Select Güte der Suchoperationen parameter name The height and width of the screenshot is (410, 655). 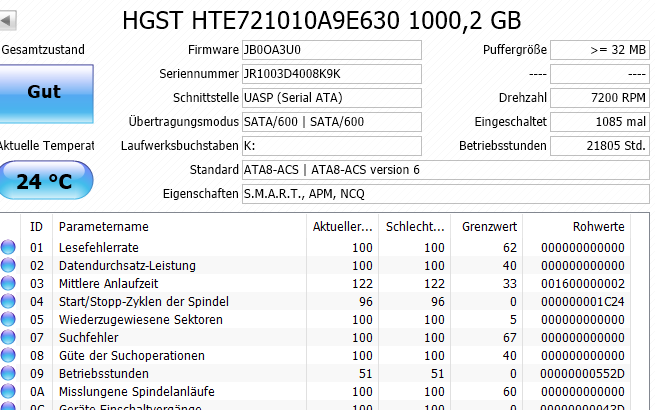132,355
